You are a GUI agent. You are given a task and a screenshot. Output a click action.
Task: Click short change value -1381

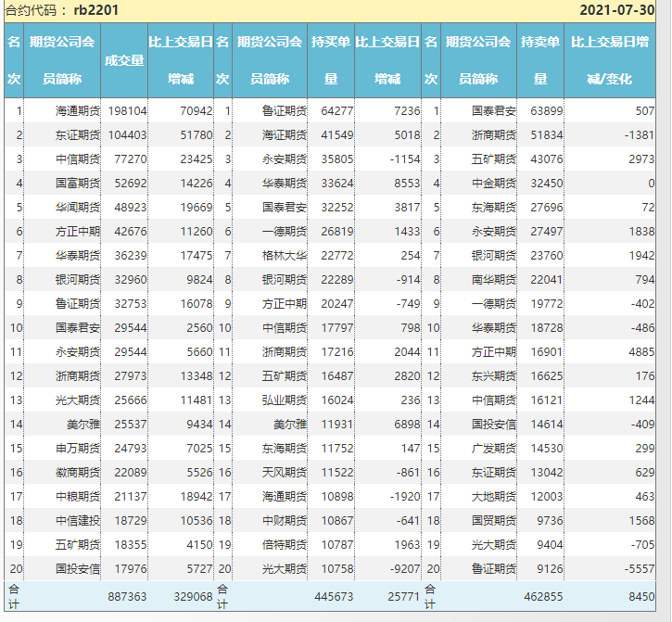(x=640, y=135)
